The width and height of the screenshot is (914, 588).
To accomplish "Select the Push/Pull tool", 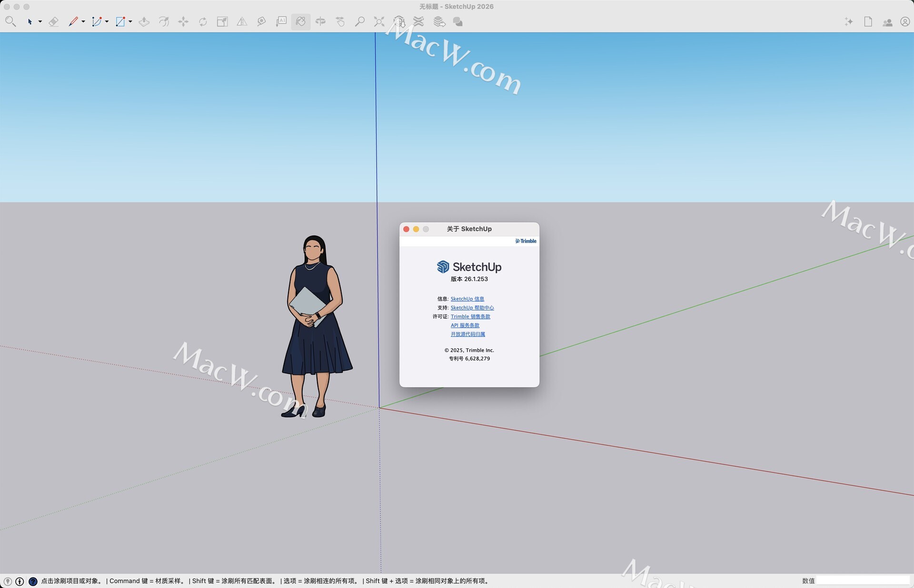I will 144,22.
